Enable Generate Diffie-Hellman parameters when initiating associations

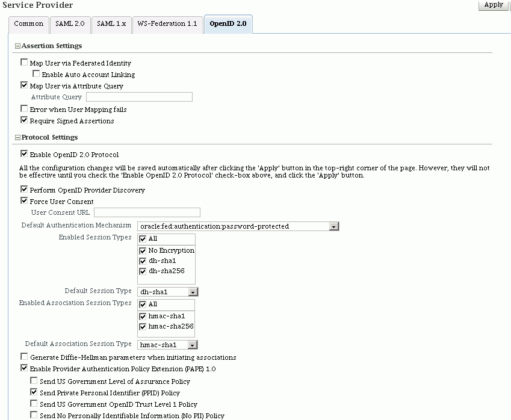pyautogui.click(x=24, y=356)
